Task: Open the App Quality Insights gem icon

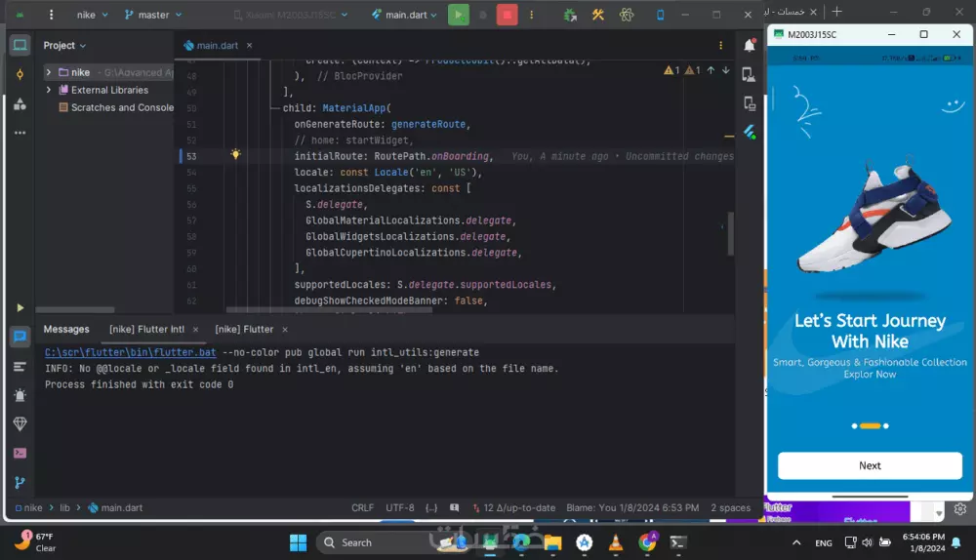Action: [20, 423]
